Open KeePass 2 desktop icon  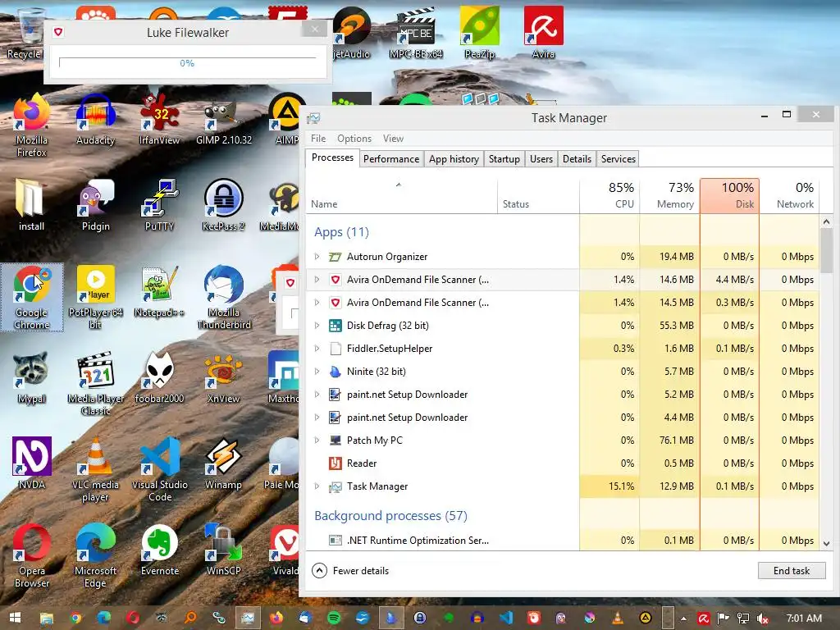point(223,206)
